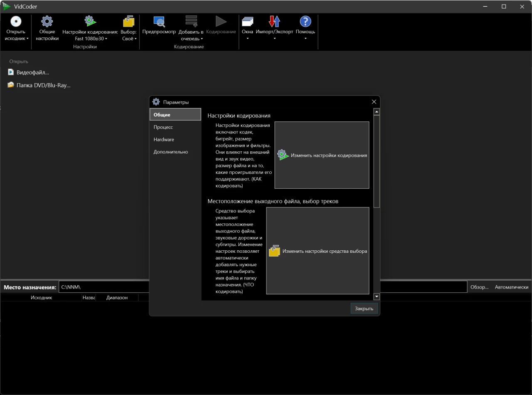Image resolution: width=532 pixels, height=395 pixels.
Task: Click the Close button in Parameters dialog
Action: tap(364, 309)
